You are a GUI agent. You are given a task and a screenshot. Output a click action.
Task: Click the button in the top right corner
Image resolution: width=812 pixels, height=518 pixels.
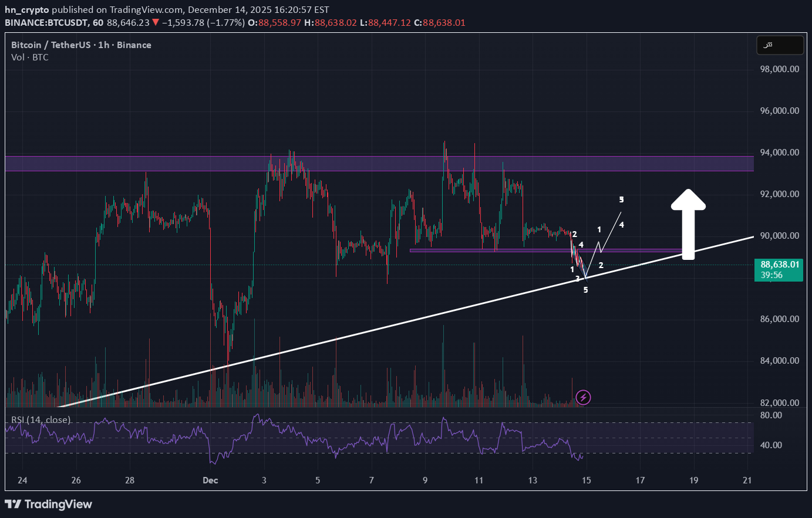(779, 45)
